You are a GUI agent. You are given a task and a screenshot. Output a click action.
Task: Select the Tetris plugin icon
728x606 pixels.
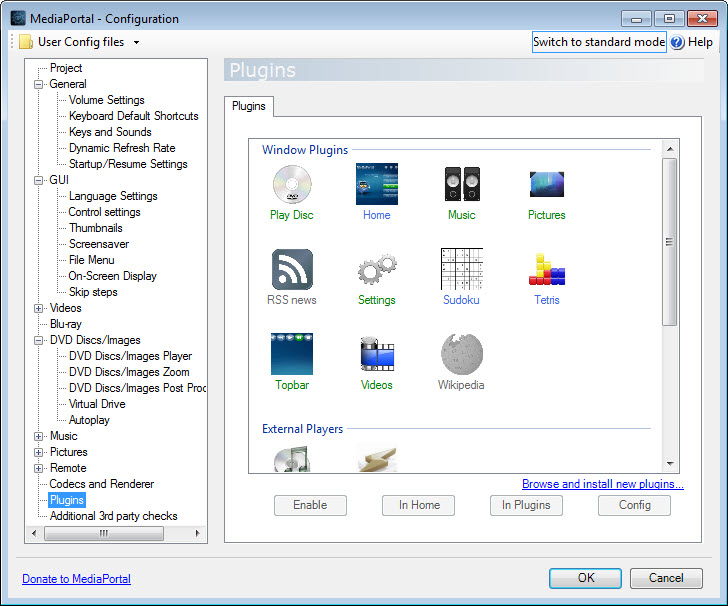click(546, 269)
